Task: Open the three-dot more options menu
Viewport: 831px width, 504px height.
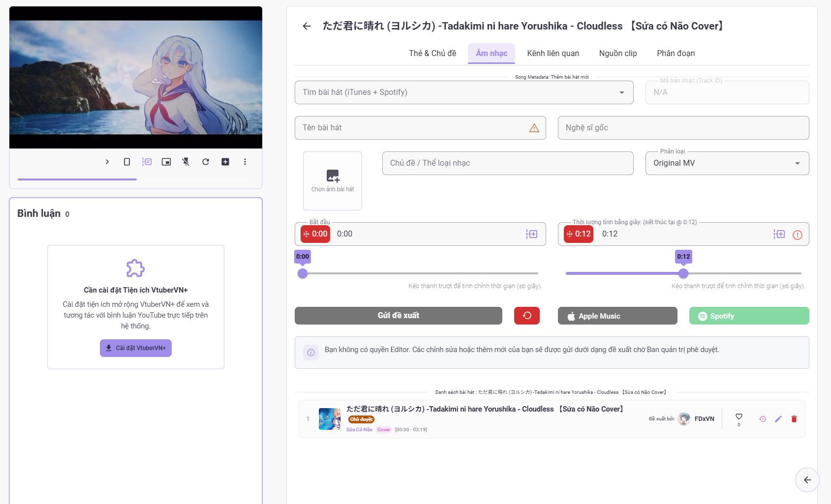Action: pyautogui.click(x=245, y=162)
